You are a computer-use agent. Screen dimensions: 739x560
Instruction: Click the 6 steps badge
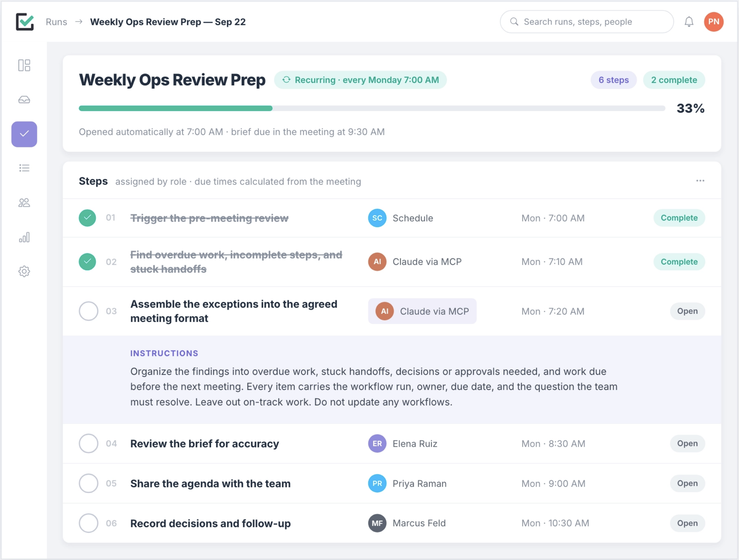pyautogui.click(x=613, y=80)
